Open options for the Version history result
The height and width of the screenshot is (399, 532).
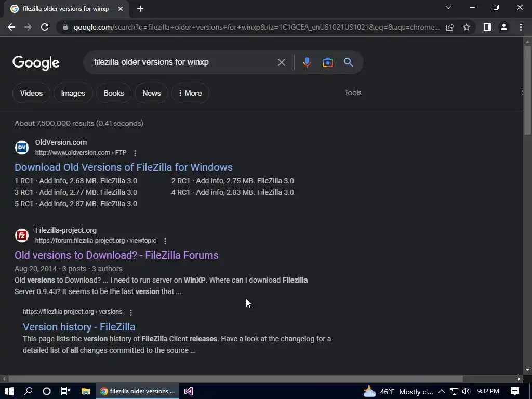tap(131, 312)
